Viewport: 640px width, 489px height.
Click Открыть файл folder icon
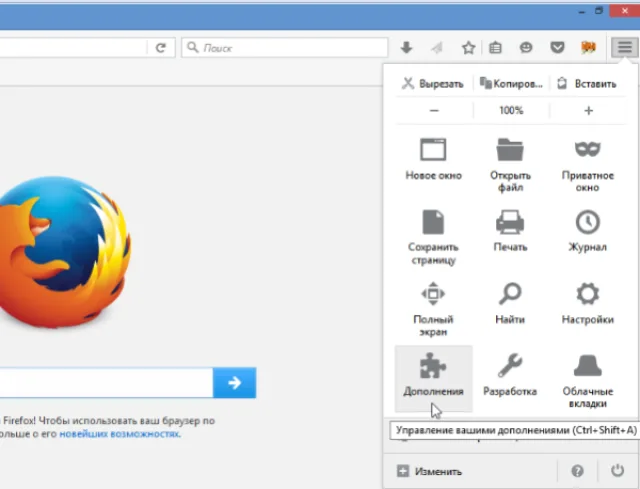pos(510,149)
